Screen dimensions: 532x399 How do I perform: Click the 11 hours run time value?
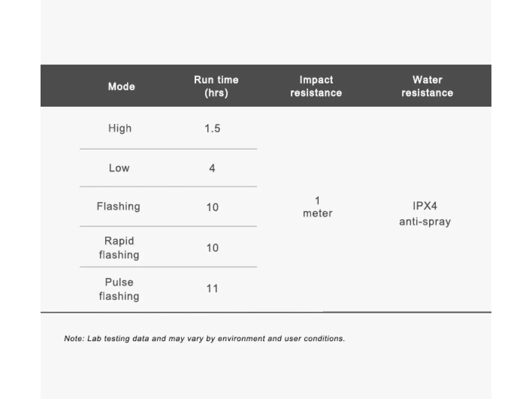212,288
